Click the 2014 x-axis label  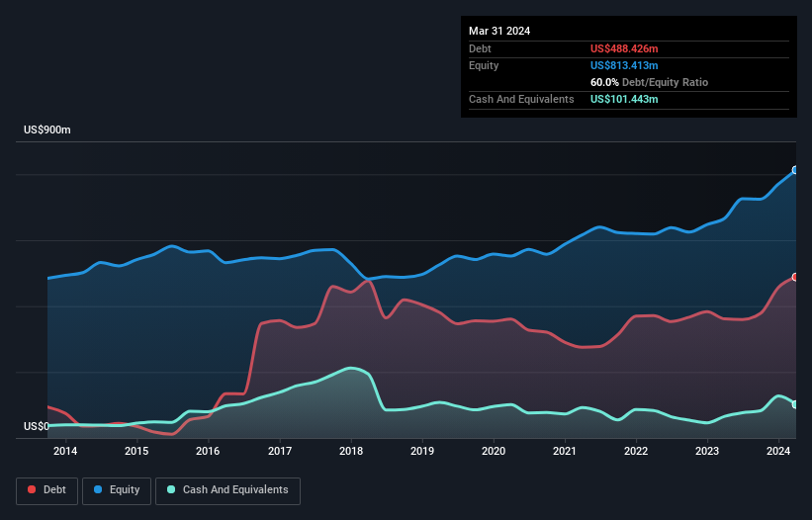[65, 451]
